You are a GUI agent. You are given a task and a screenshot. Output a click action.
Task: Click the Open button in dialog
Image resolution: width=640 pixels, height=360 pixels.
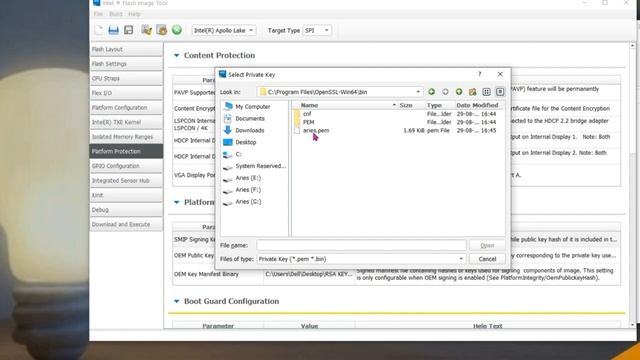coord(487,245)
